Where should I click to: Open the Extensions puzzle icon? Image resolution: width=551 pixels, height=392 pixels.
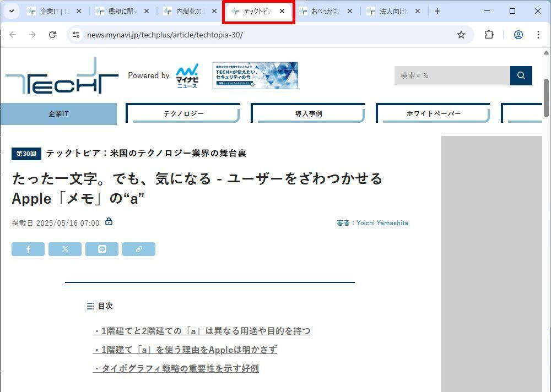pyautogui.click(x=489, y=35)
